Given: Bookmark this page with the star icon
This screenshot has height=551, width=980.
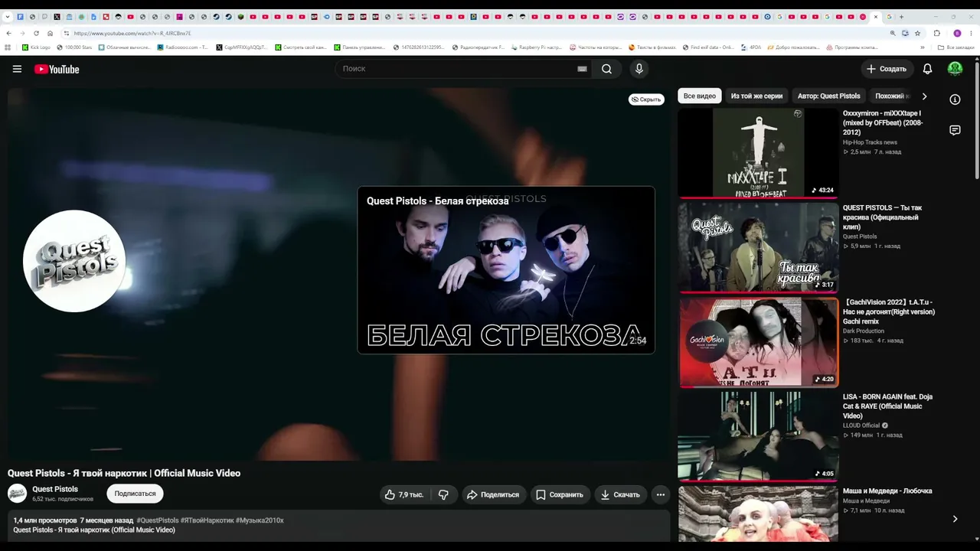Looking at the screenshot, I should tap(917, 33).
